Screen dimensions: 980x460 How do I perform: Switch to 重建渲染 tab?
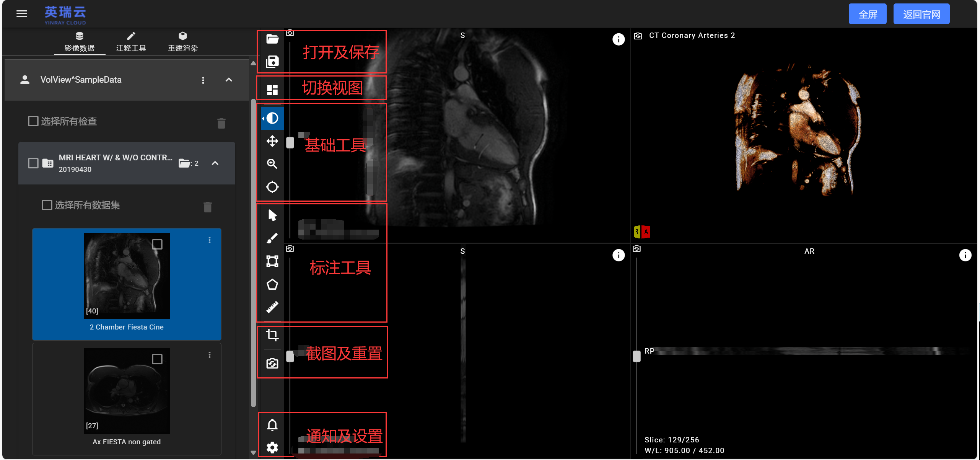pyautogui.click(x=183, y=42)
